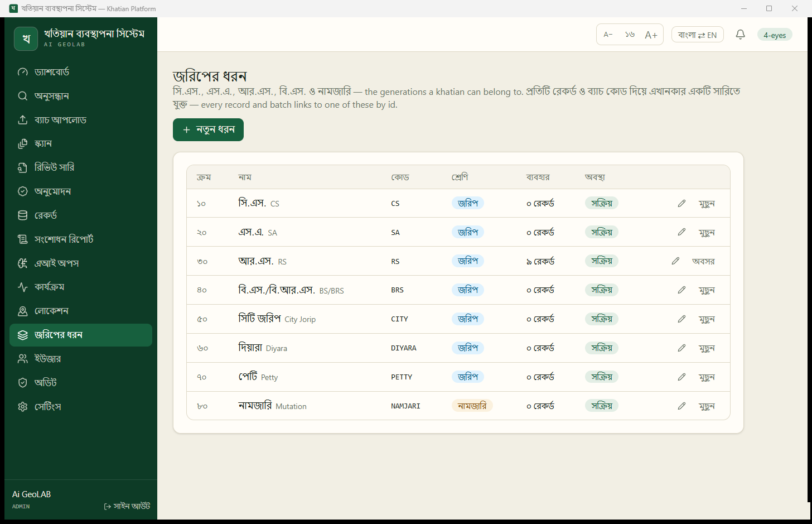Click the জরিপের ধরন layers icon
The height and width of the screenshot is (524, 812).
point(22,335)
